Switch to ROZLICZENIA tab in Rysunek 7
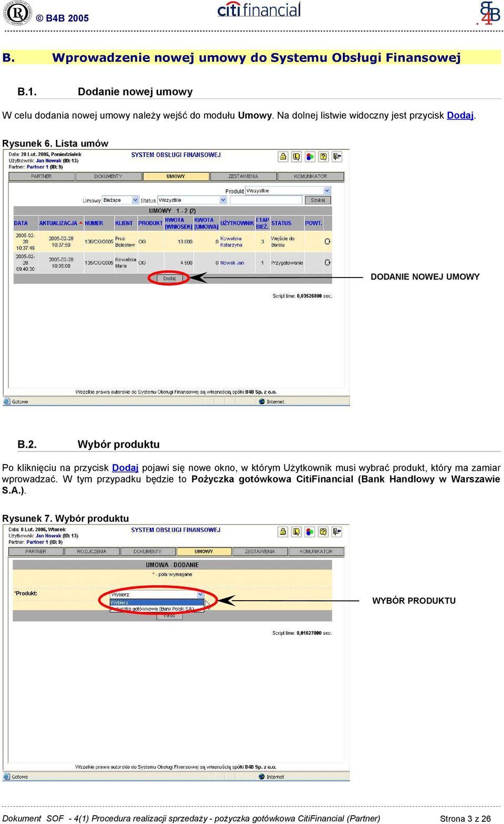Image resolution: width=504 pixels, height=824 pixels. 91,552
